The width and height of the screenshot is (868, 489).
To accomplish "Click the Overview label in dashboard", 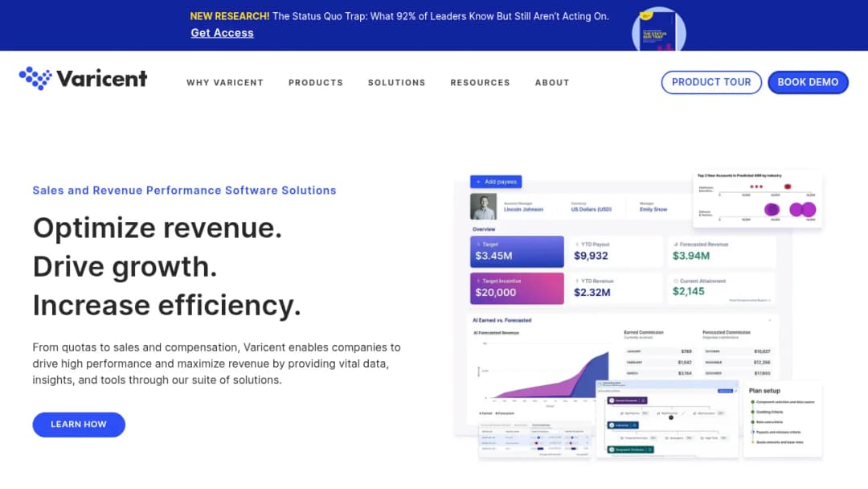I will (x=484, y=229).
